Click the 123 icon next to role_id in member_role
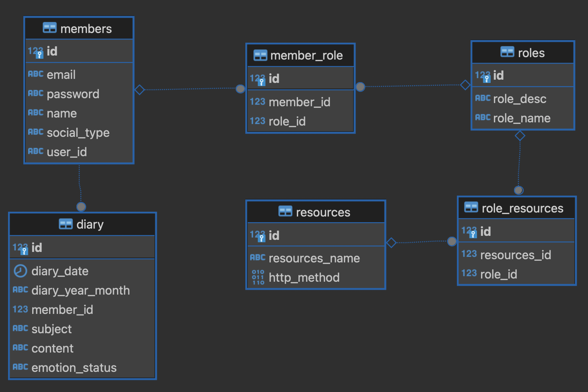Image resolution: width=588 pixels, height=392 pixels. point(257,121)
